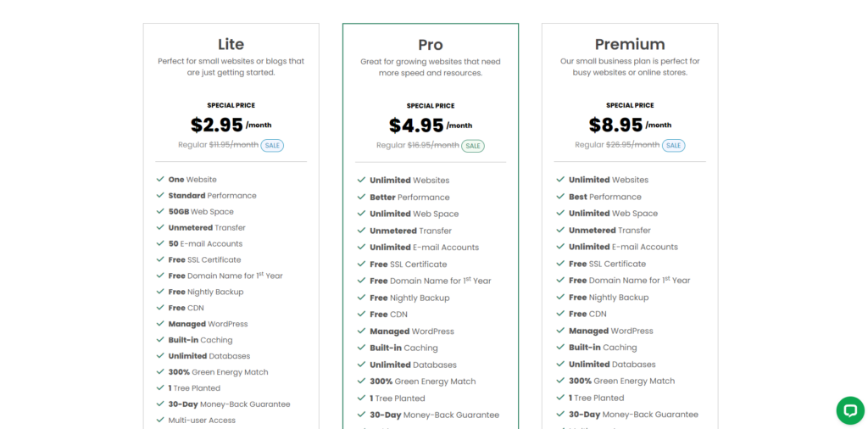Click the $8.95 Premium special price
The height and width of the screenshot is (429, 868).
[x=615, y=125]
